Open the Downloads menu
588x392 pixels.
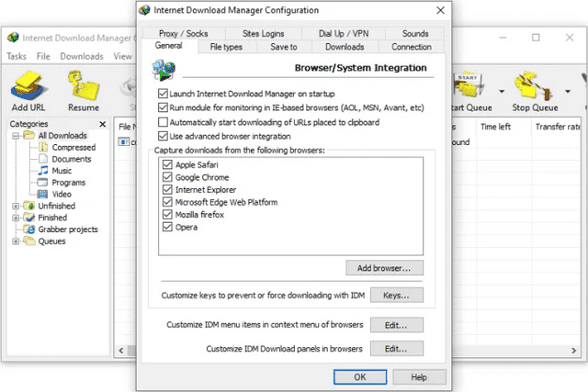click(x=82, y=56)
